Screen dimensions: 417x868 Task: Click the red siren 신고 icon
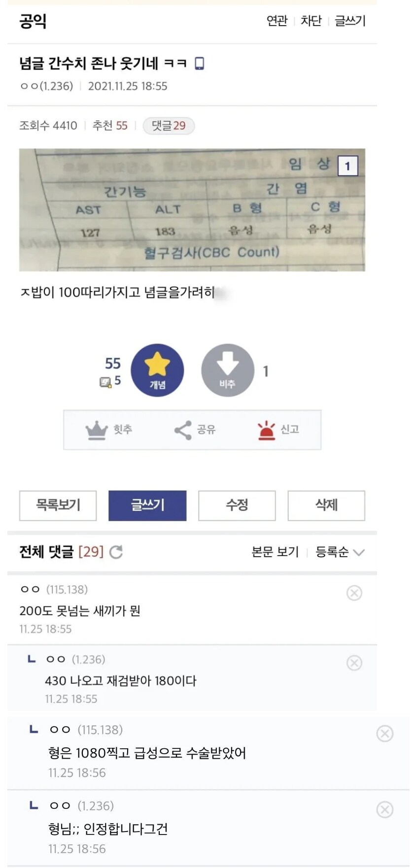pos(266,430)
